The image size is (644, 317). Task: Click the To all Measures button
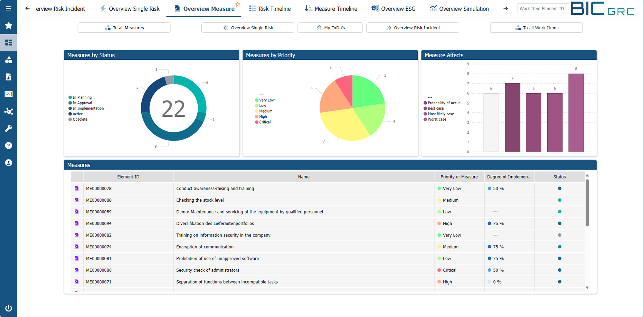pyautogui.click(x=124, y=28)
